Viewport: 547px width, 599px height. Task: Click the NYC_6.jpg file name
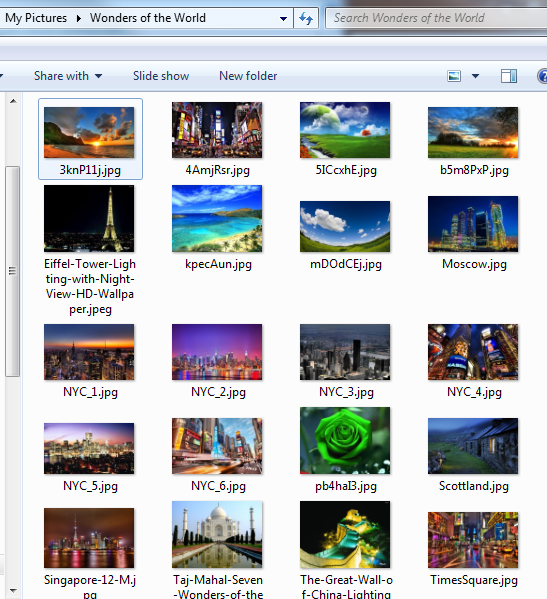tap(218, 486)
